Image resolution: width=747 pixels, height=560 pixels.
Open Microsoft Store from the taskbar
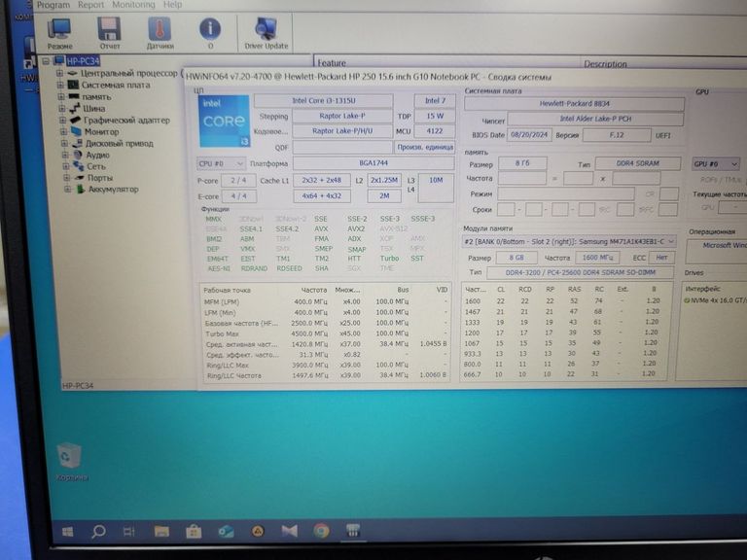point(194,532)
